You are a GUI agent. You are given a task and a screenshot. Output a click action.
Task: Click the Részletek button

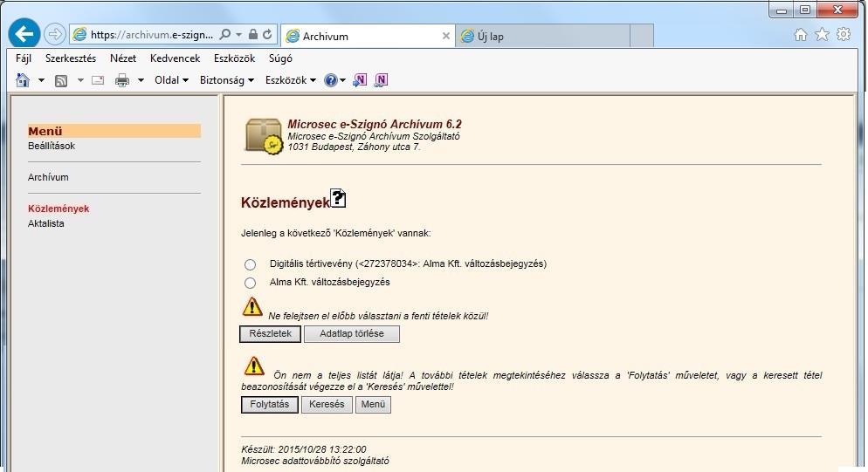pyautogui.click(x=270, y=333)
